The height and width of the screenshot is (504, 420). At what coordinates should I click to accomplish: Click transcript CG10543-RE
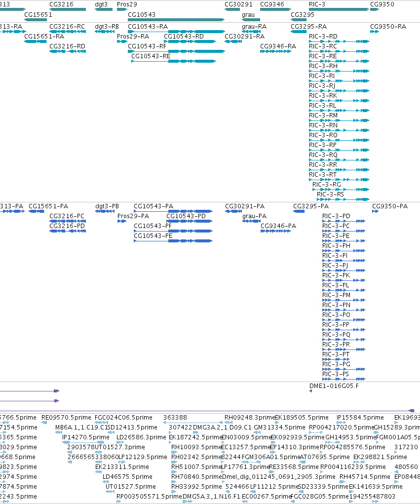click(x=151, y=56)
